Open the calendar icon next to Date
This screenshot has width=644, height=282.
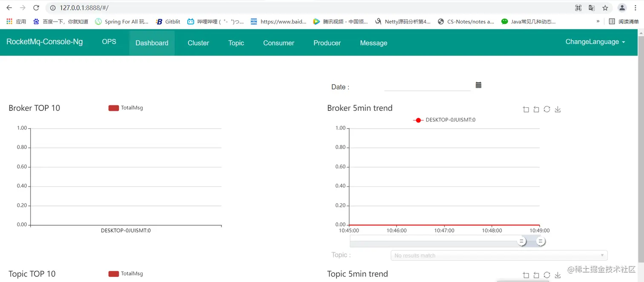point(478,85)
